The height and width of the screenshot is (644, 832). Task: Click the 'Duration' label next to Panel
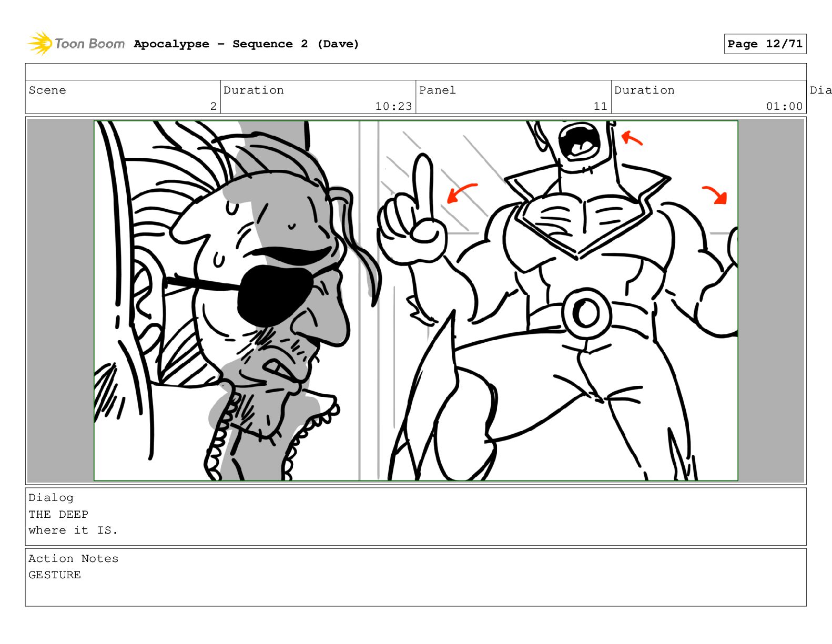pos(644,90)
